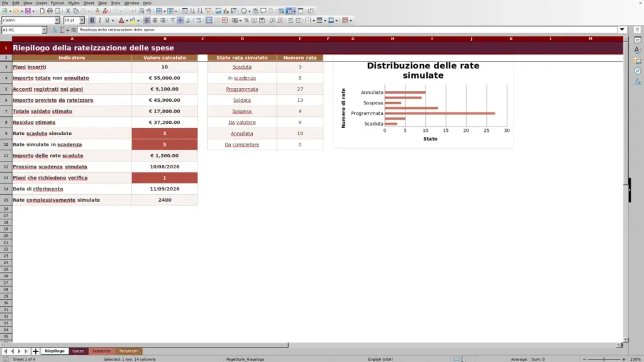Add a new sheet with the plus icon

35,351
